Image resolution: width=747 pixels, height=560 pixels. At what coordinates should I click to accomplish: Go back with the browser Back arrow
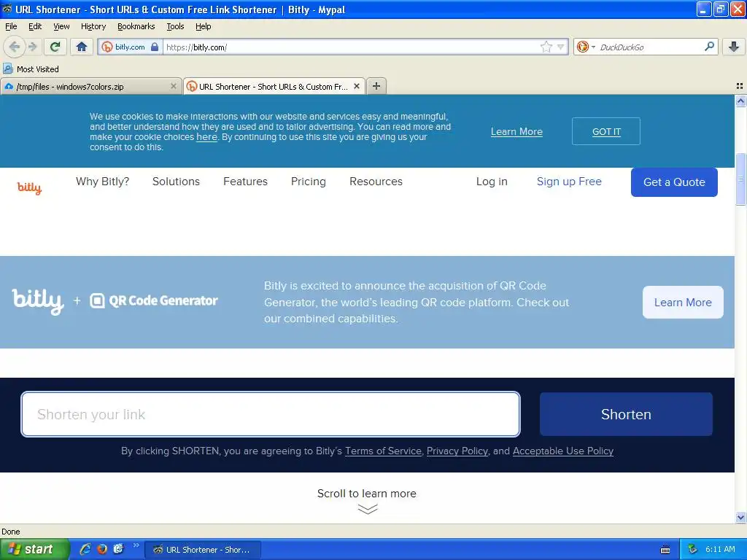coord(14,47)
